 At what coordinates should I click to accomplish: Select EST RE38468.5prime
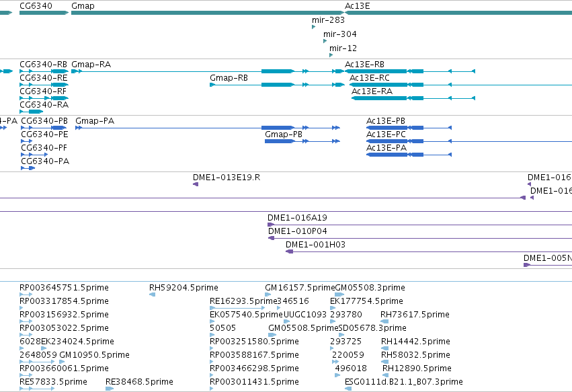[139, 383]
